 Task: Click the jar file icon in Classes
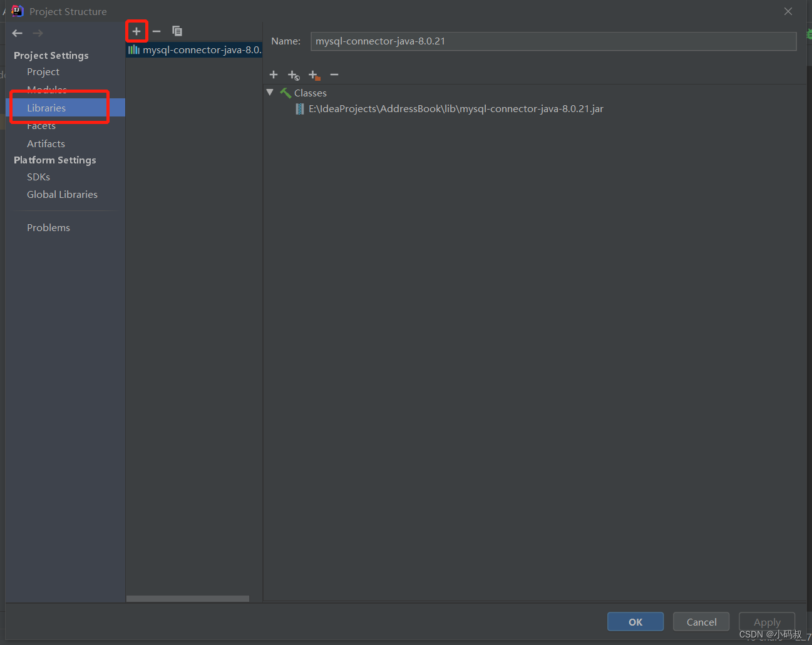pyautogui.click(x=300, y=109)
